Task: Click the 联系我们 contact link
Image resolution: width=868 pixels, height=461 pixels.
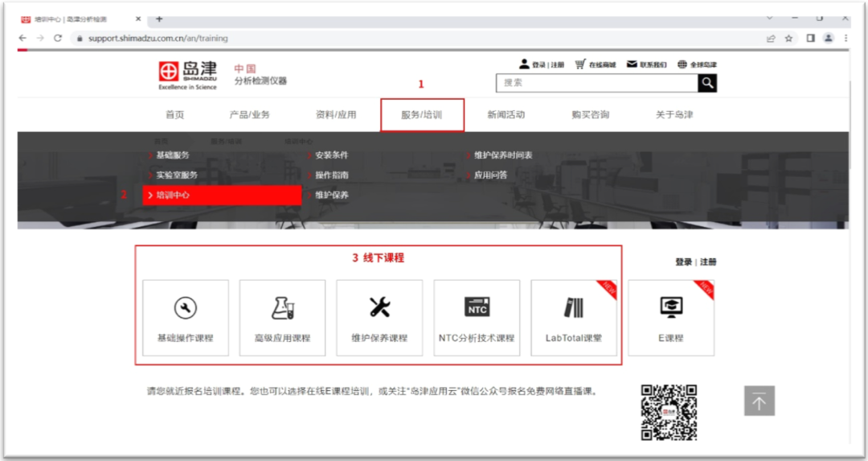Action: coord(647,64)
